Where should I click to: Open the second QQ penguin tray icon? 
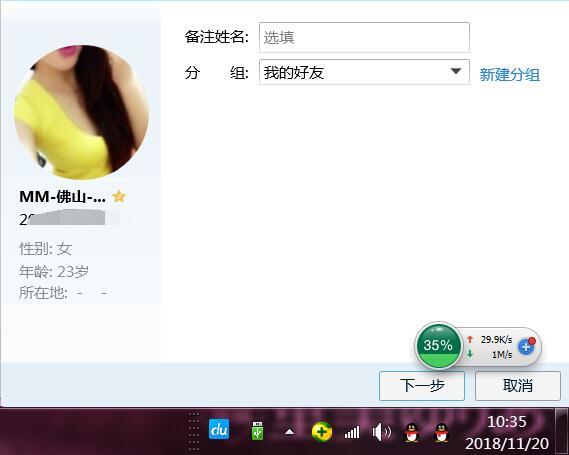coord(441,432)
